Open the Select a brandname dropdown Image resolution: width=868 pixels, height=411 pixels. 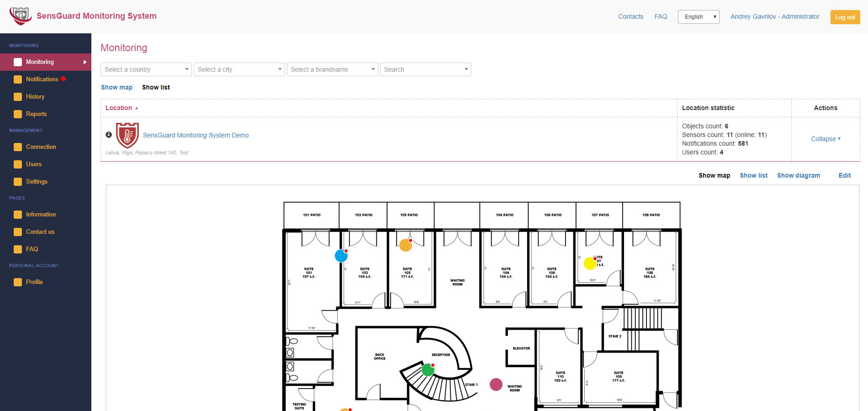[332, 69]
